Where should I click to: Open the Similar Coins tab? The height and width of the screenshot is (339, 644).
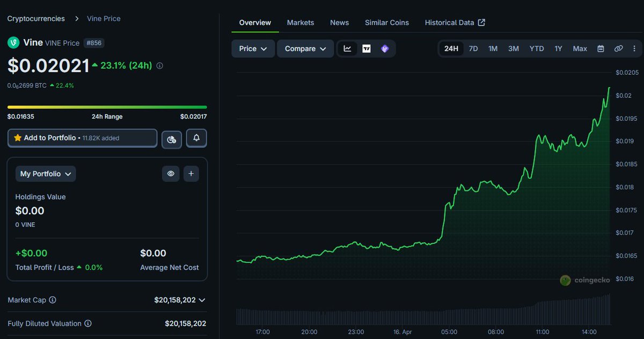tap(387, 23)
